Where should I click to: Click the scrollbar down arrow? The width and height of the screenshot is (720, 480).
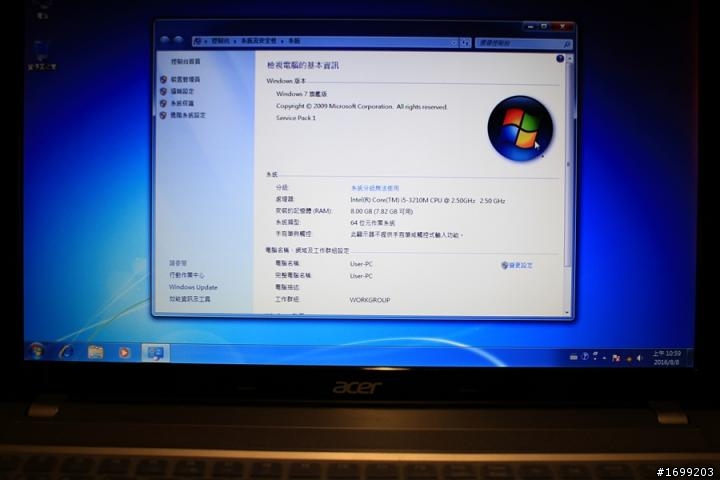click(x=568, y=313)
